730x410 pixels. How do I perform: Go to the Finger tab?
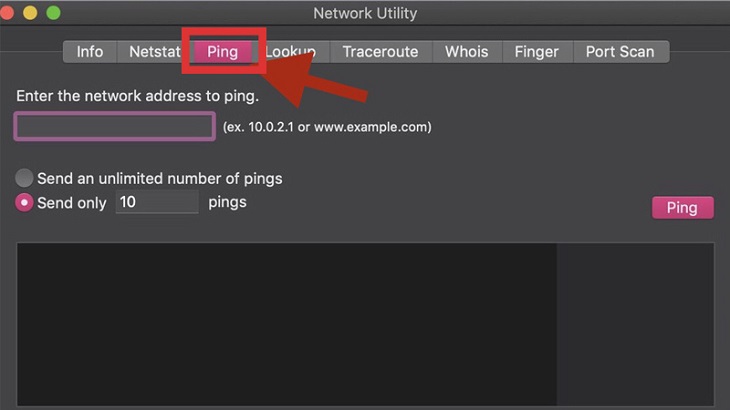tap(537, 52)
